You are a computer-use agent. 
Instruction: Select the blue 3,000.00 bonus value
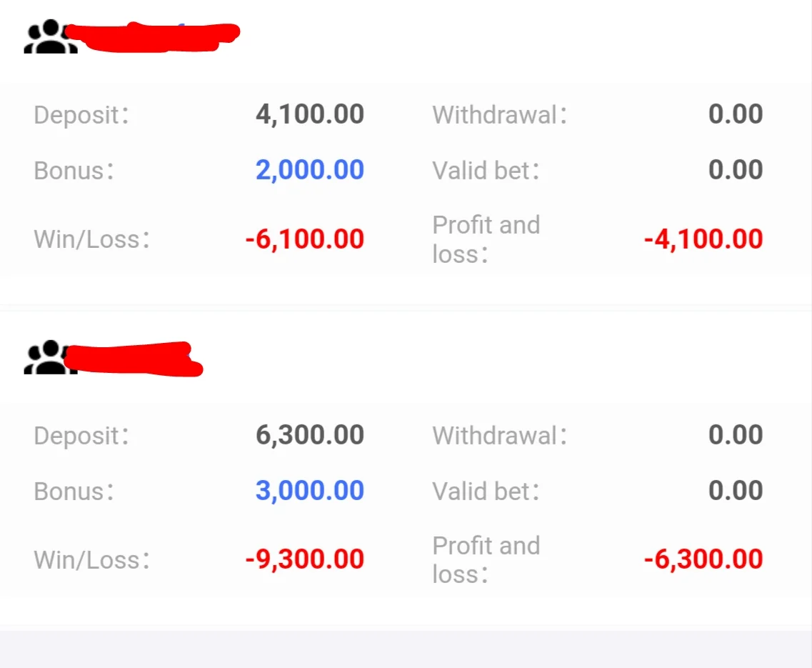click(x=310, y=491)
